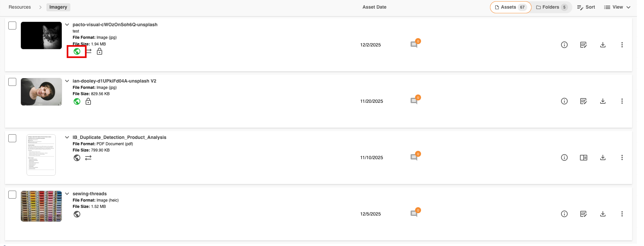Switch to the Folders tab
Image resolution: width=644 pixels, height=246 pixels.
(x=551, y=7)
